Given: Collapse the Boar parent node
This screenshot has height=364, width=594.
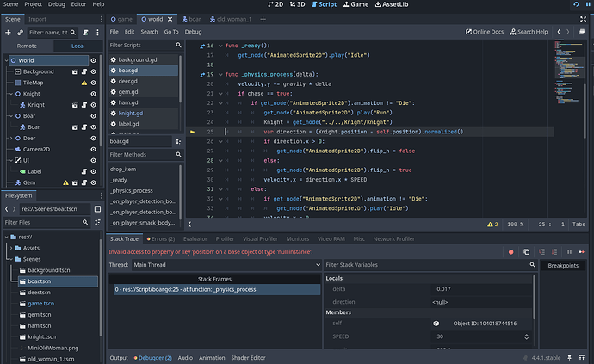Looking at the screenshot, I should 11,116.
